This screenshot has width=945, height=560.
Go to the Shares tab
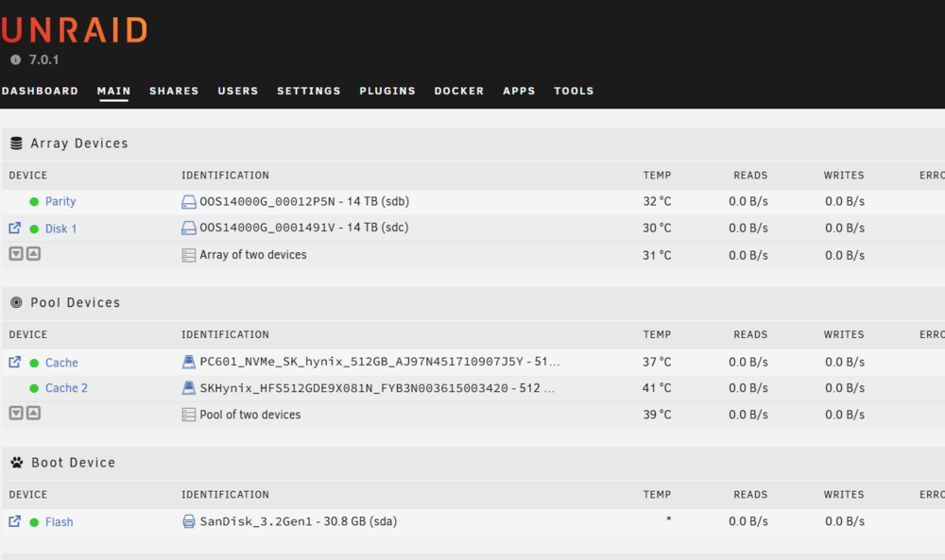point(174,91)
